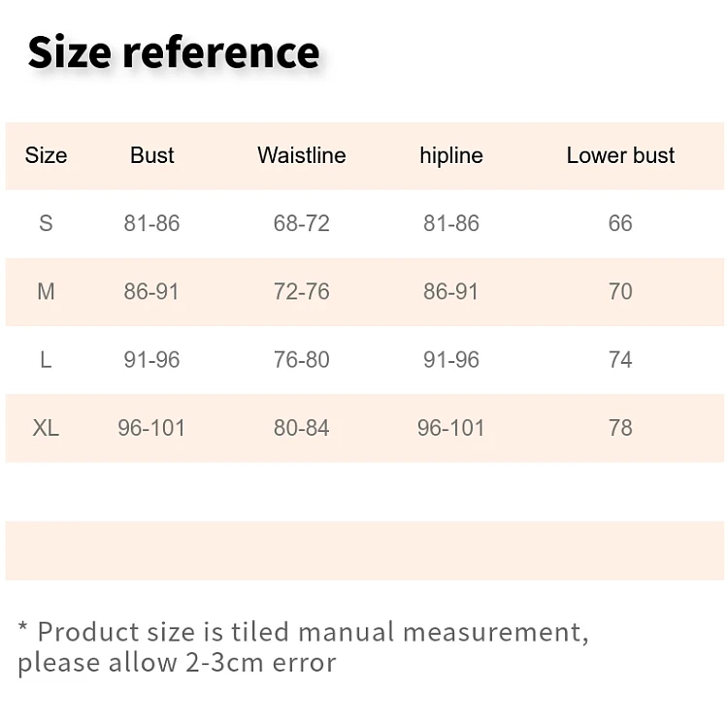Select the M size row label
This screenshot has width=728, height=724.
46,291
